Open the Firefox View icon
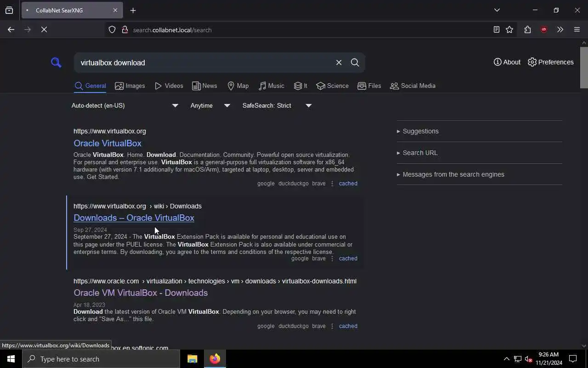Viewport: 588px width, 368px height. point(9,10)
